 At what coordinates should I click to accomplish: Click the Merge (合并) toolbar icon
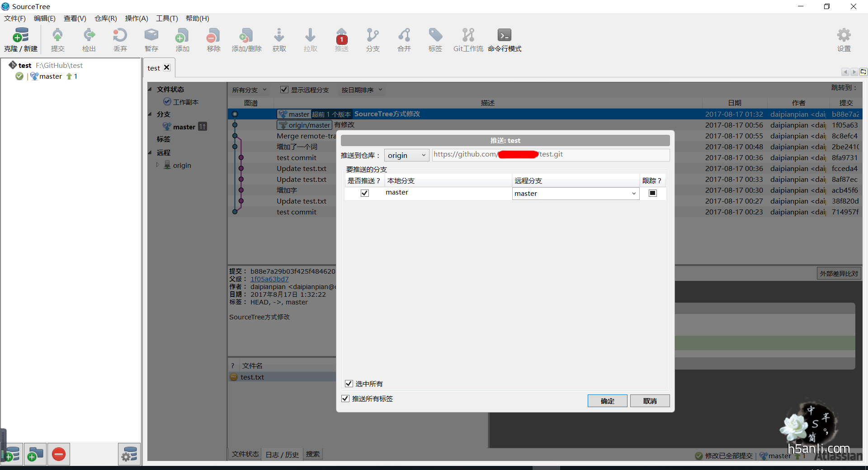[404, 39]
